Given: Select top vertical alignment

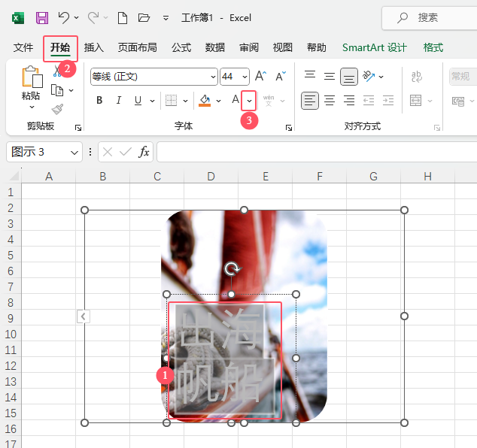Looking at the screenshot, I should coord(310,74).
